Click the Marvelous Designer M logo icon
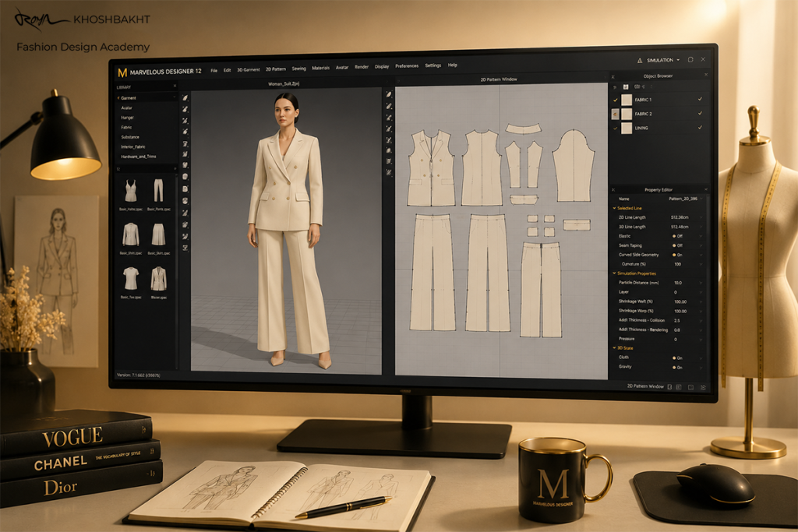 point(122,72)
